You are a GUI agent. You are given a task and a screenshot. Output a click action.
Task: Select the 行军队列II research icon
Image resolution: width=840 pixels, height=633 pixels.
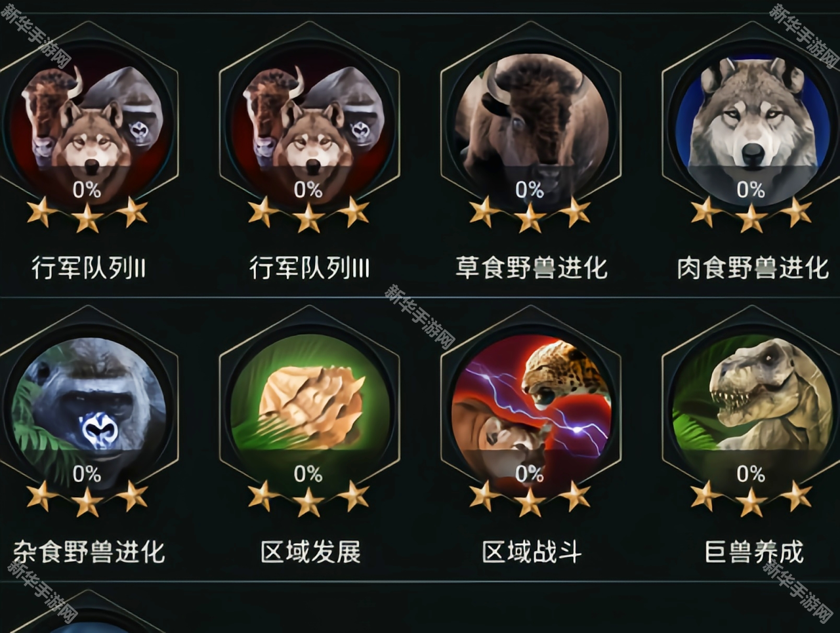click(87, 125)
